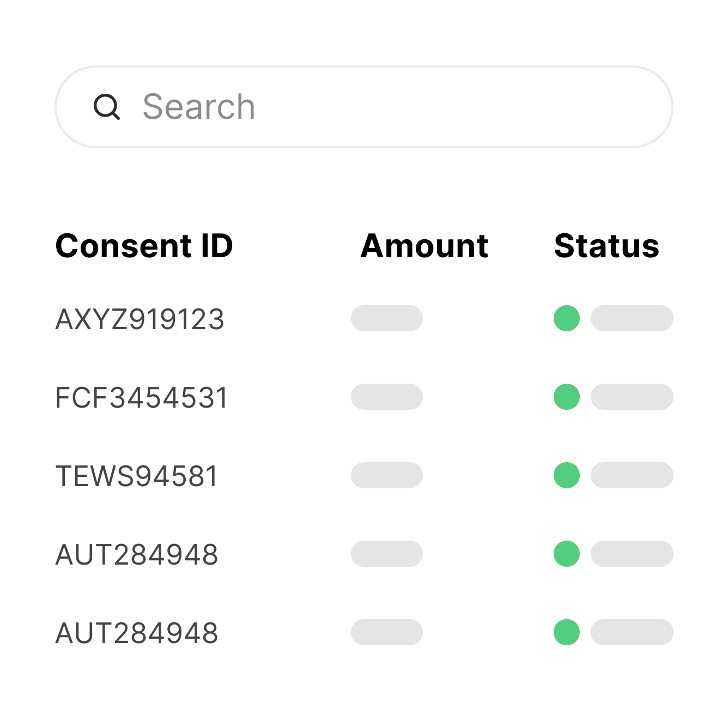Click the green status dot for FCF3454531
This screenshot has width=728, height=715.
(x=567, y=397)
